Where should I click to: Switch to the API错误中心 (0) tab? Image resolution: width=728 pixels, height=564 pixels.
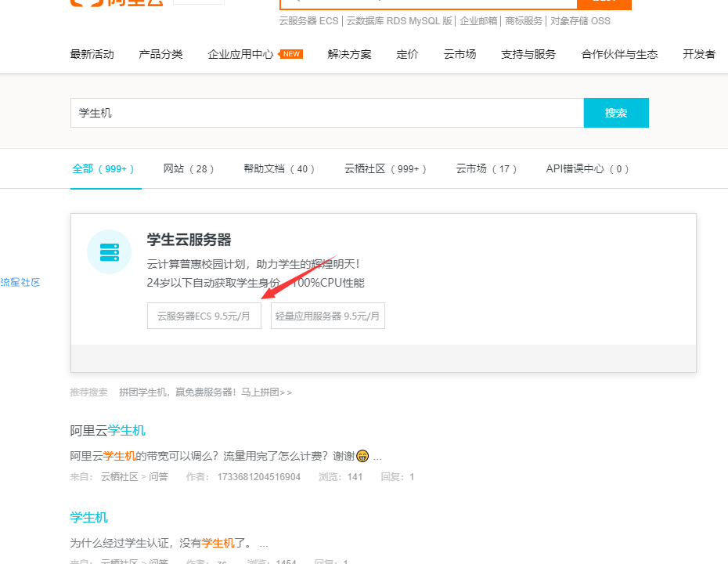click(x=587, y=168)
